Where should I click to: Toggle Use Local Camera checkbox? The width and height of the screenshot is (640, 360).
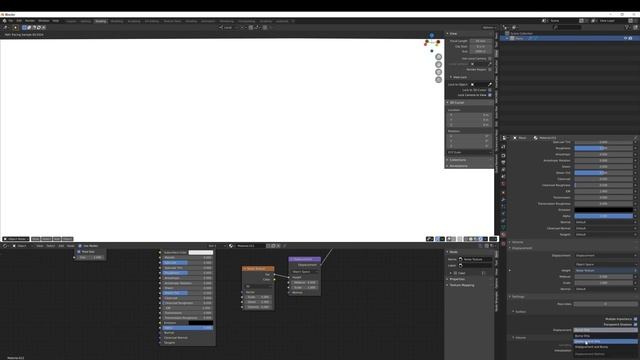(x=490, y=58)
